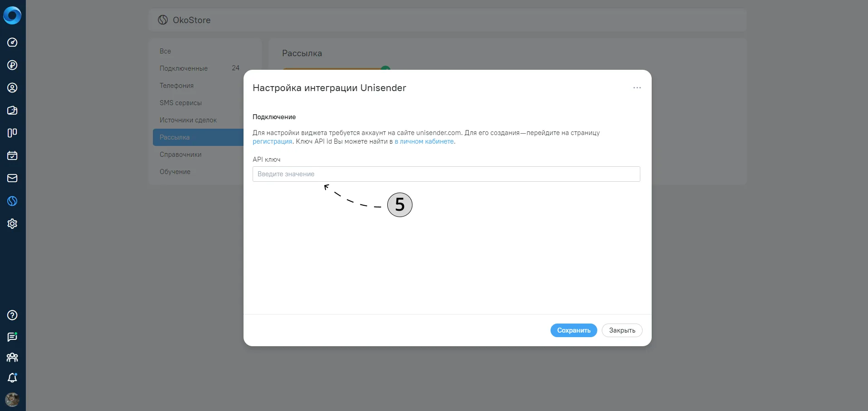Open the help question mark icon
The image size is (868, 411).
tap(12, 315)
